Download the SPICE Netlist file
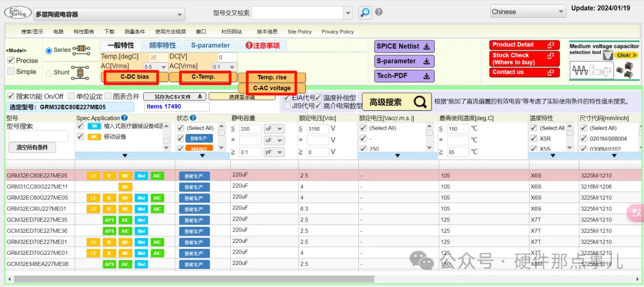The width and height of the screenshot is (644, 287). point(404,46)
